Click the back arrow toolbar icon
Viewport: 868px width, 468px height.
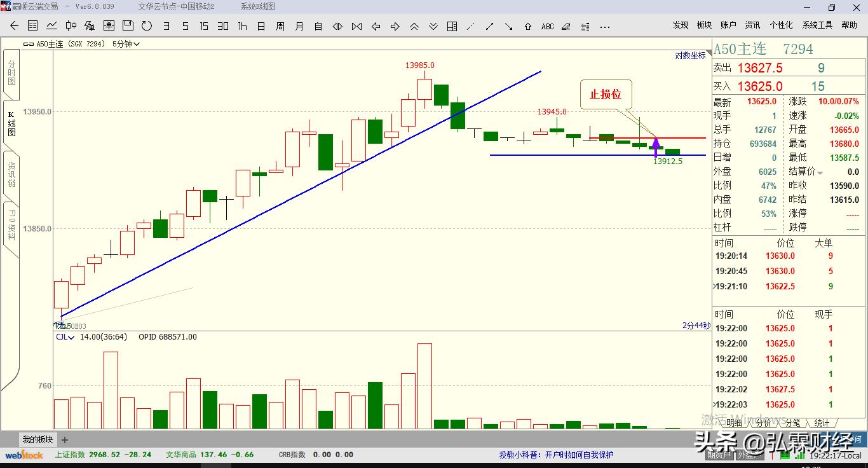tap(14, 26)
